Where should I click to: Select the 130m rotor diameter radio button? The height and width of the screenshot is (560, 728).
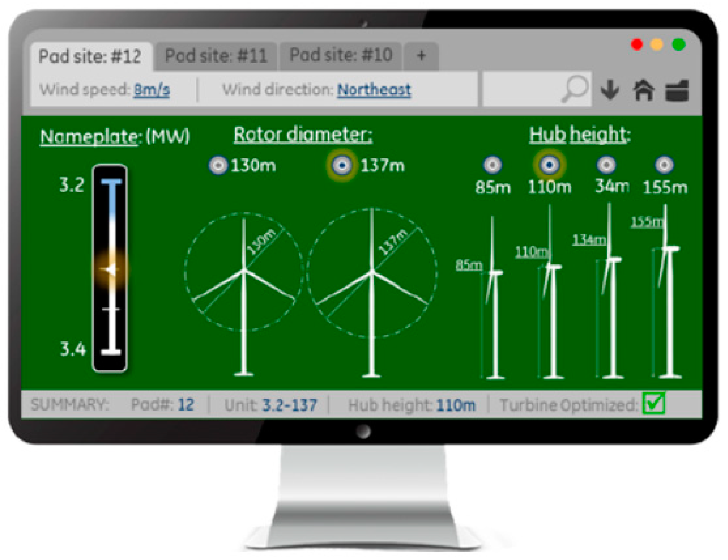(218, 166)
